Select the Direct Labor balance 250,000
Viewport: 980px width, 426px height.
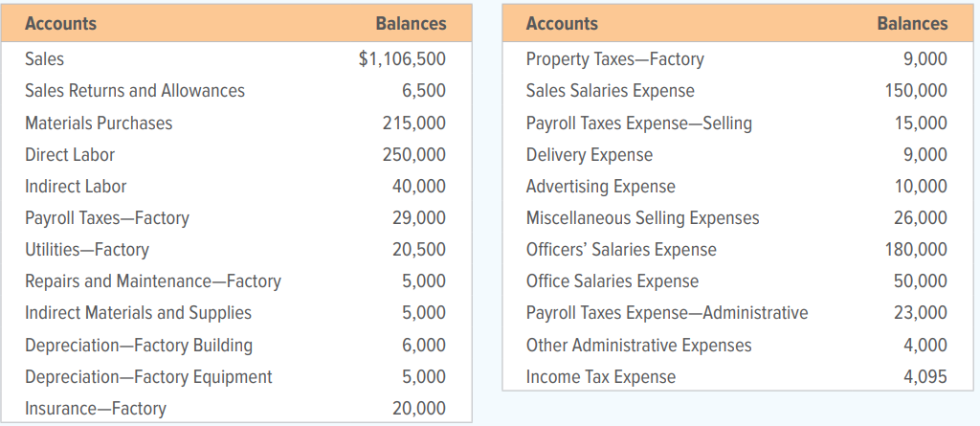pyautogui.click(x=414, y=154)
